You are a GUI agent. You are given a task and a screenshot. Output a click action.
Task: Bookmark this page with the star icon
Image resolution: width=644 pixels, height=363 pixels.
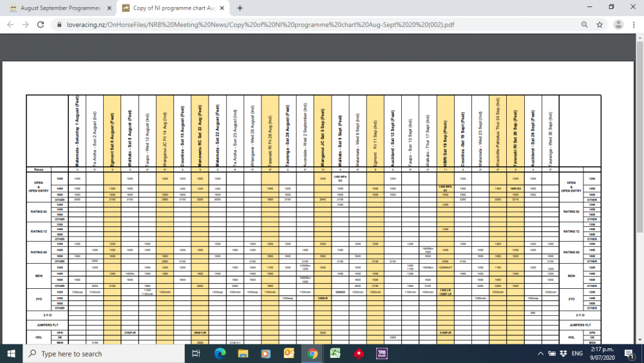[600, 25]
